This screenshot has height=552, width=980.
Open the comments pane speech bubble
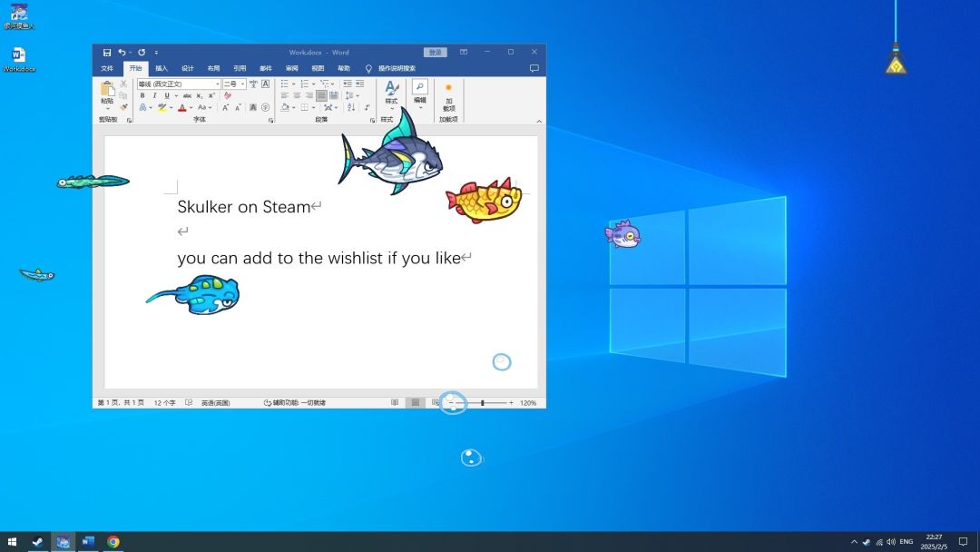tap(534, 68)
